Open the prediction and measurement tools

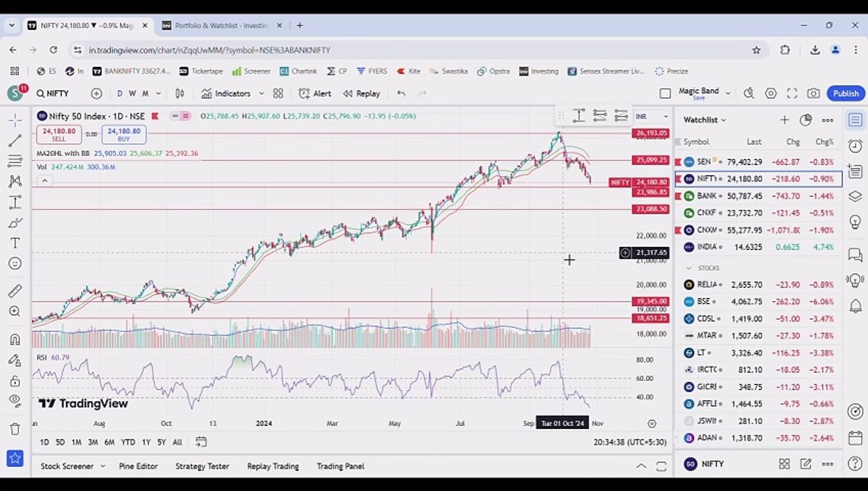[x=14, y=202]
